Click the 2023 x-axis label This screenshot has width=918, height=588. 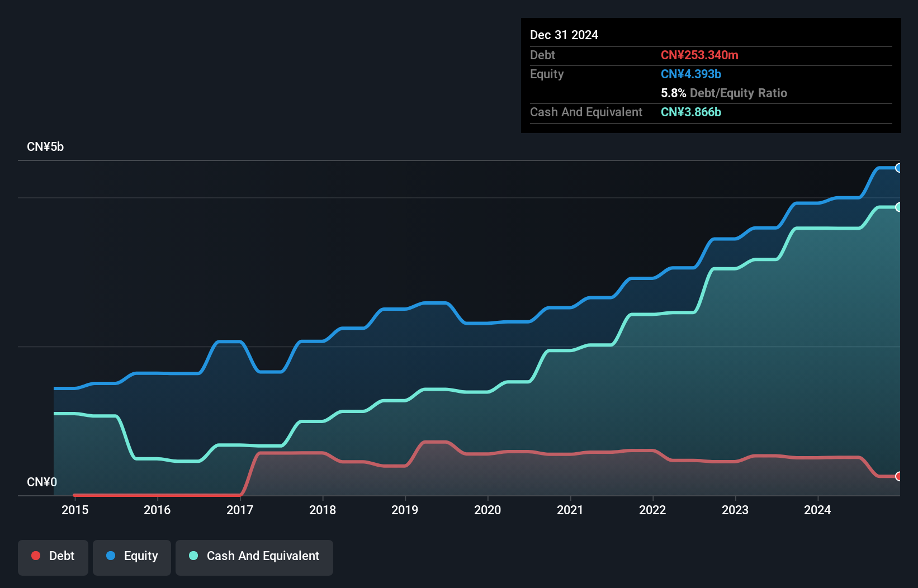click(735, 510)
